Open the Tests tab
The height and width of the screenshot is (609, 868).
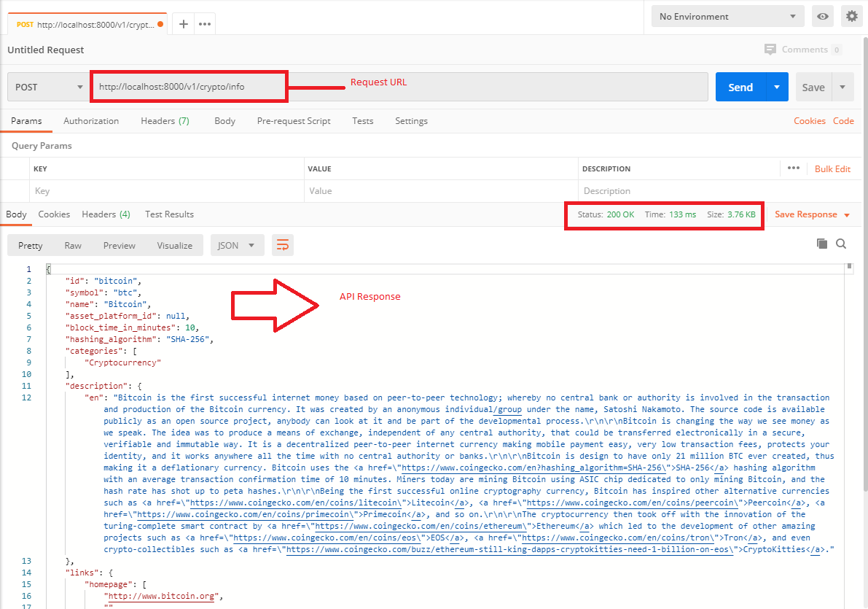click(x=363, y=121)
